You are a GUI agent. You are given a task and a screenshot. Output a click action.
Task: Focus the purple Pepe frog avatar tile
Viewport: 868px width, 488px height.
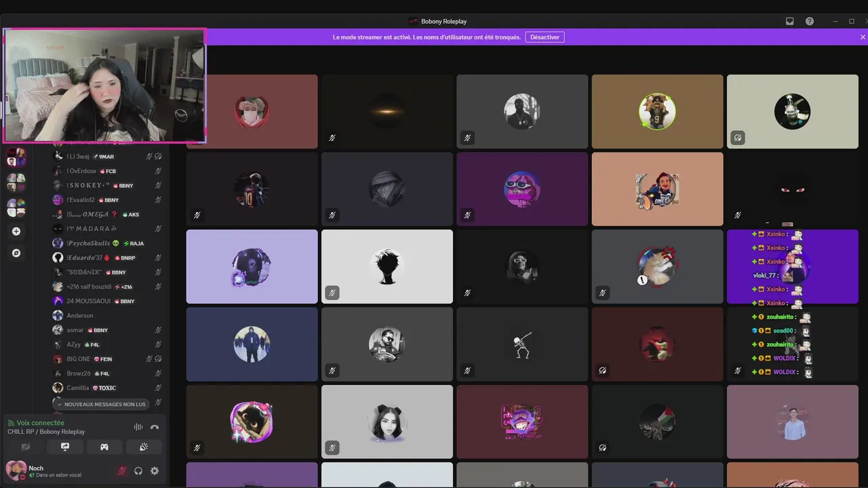pyautogui.click(x=522, y=189)
